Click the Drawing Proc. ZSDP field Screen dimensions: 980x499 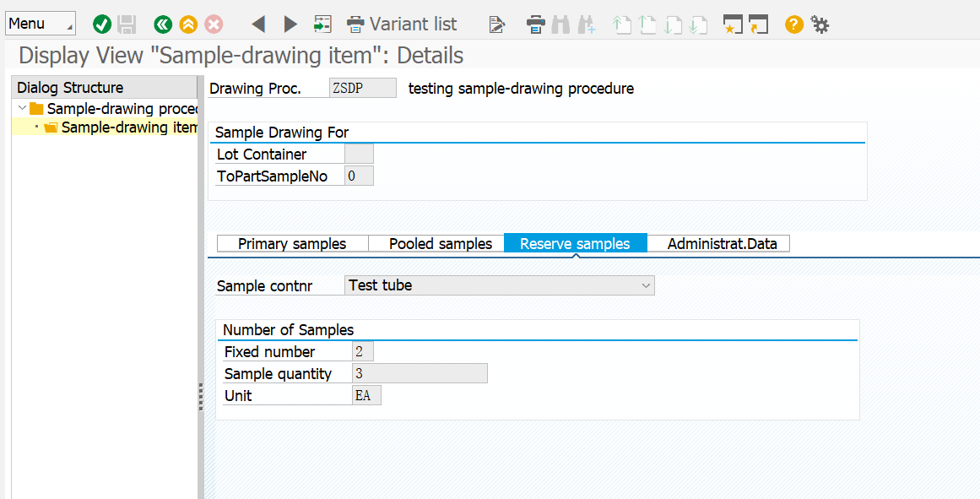(362, 88)
